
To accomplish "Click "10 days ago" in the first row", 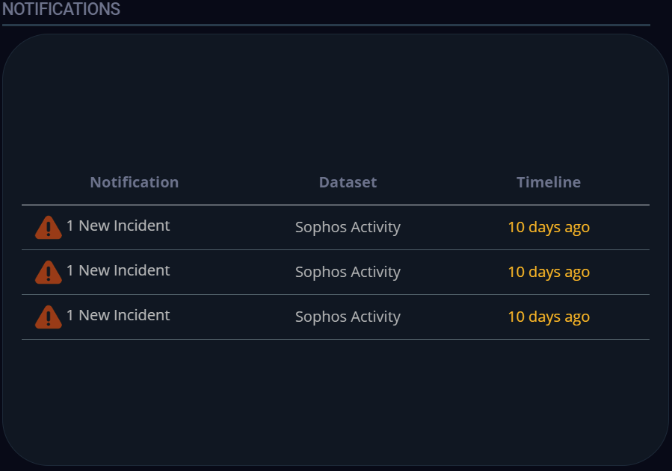I will click(548, 227).
